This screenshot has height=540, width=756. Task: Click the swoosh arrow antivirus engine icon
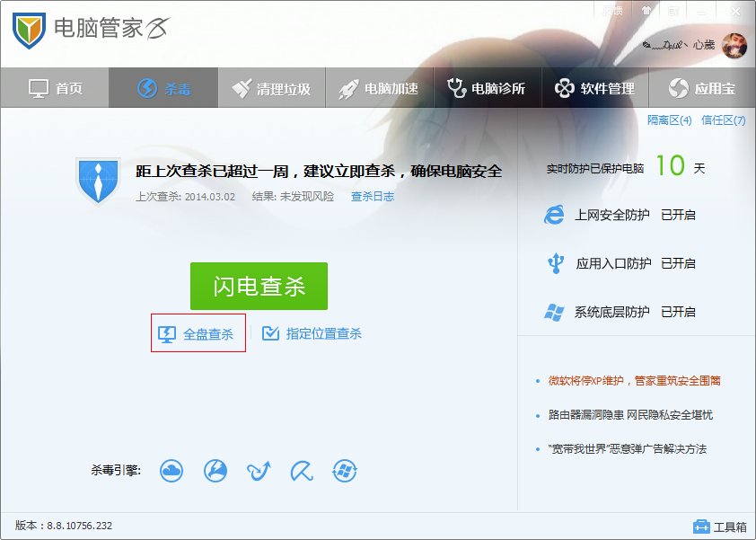click(x=259, y=470)
